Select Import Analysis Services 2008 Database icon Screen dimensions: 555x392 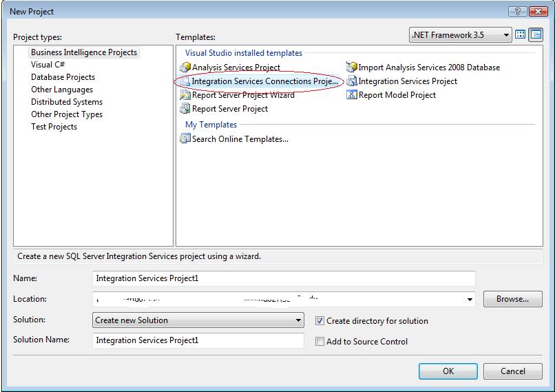pyautogui.click(x=351, y=68)
